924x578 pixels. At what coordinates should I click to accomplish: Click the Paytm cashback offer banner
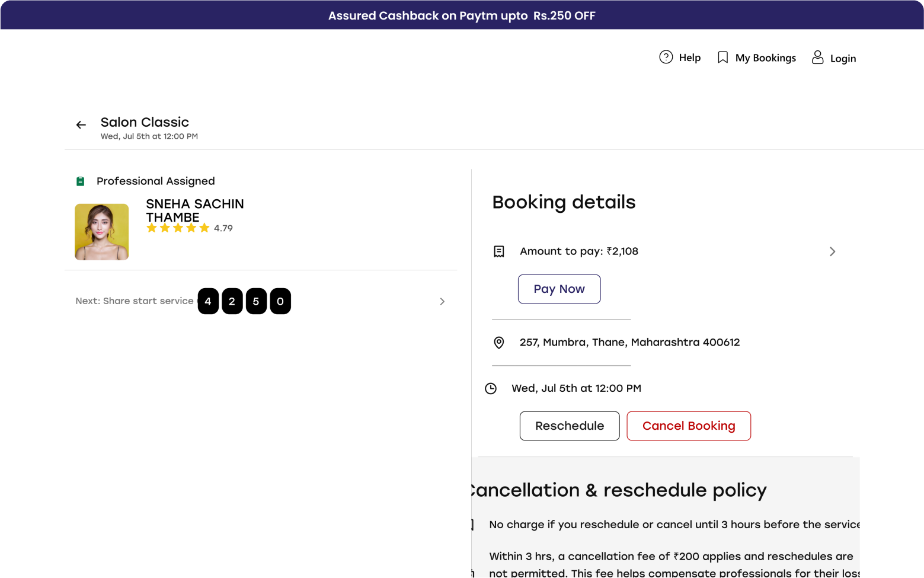462,15
